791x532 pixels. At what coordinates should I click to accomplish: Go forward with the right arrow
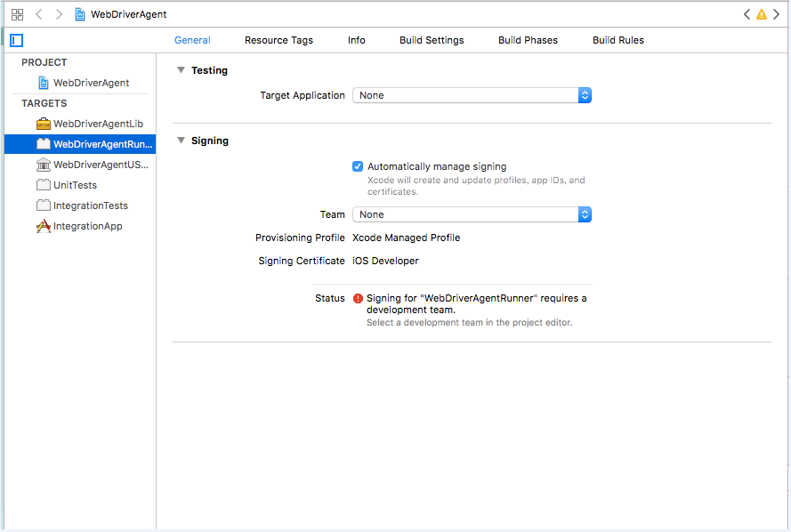pyautogui.click(x=59, y=14)
